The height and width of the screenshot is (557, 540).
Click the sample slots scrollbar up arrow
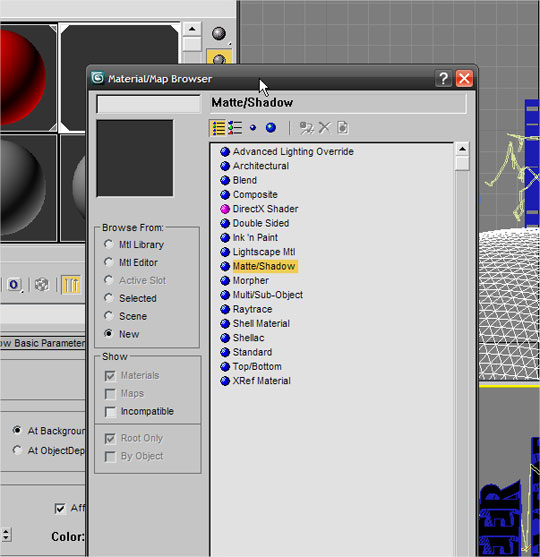pyautogui.click(x=192, y=29)
